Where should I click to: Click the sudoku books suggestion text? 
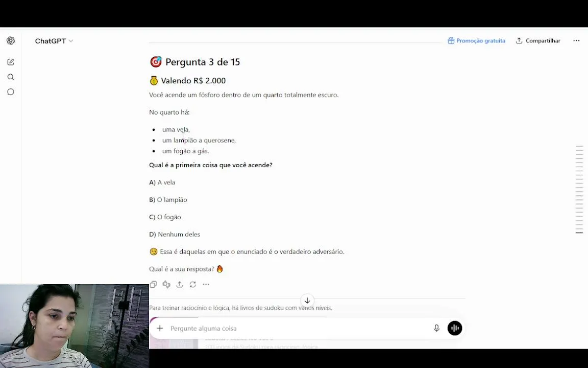pos(240,308)
